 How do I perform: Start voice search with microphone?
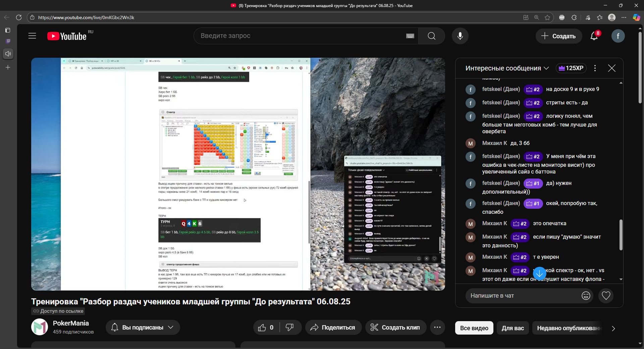[x=460, y=36]
